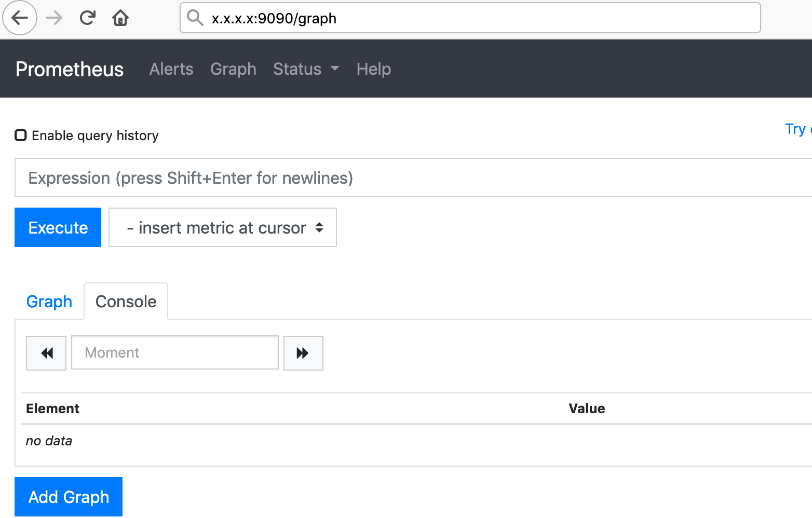Focus the Expression query input field
Viewport: 812px width, 518px height.
coord(410,178)
